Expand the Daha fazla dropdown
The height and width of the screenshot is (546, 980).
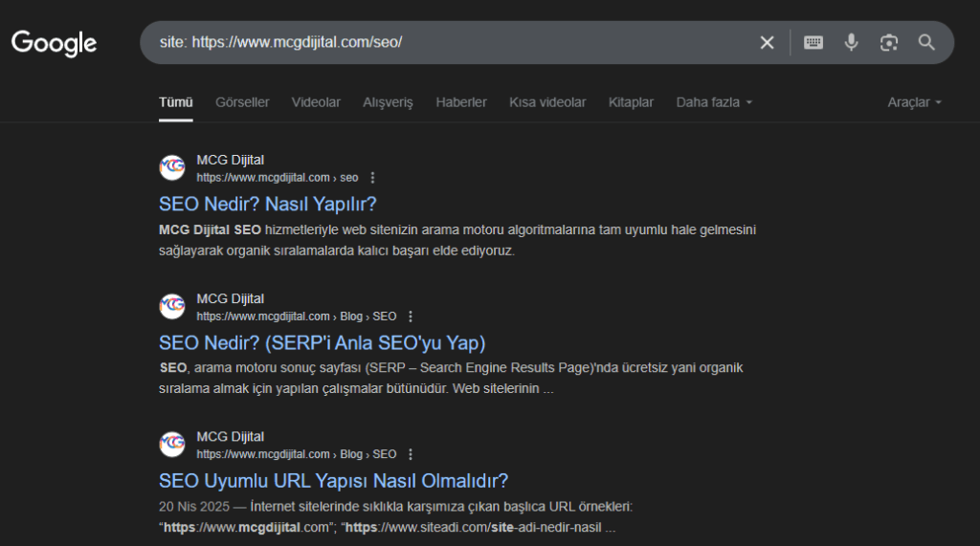coord(714,102)
